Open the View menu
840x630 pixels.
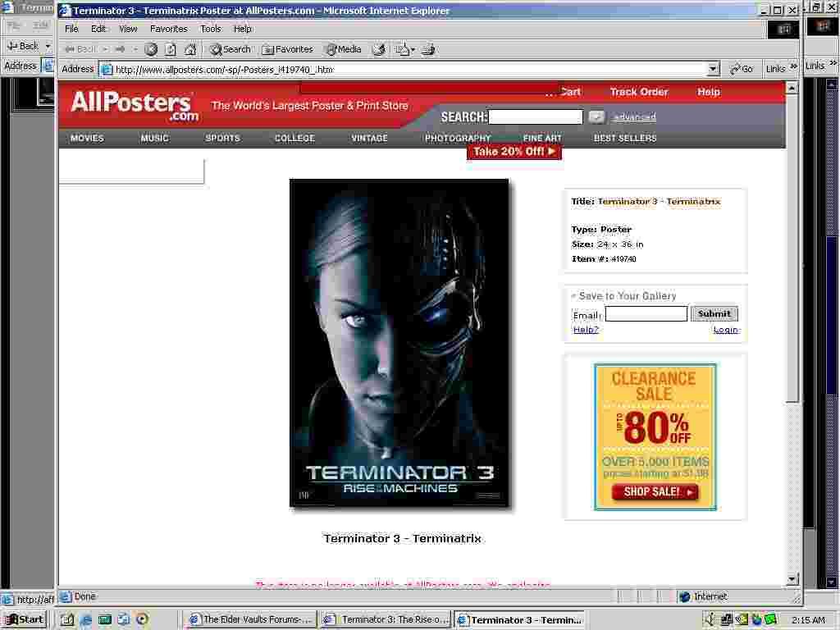click(x=128, y=29)
